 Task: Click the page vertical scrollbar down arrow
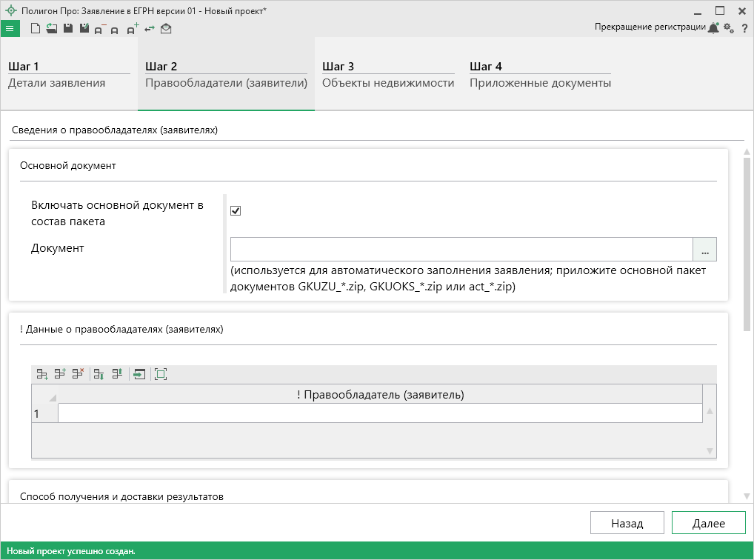click(x=747, y=495)
